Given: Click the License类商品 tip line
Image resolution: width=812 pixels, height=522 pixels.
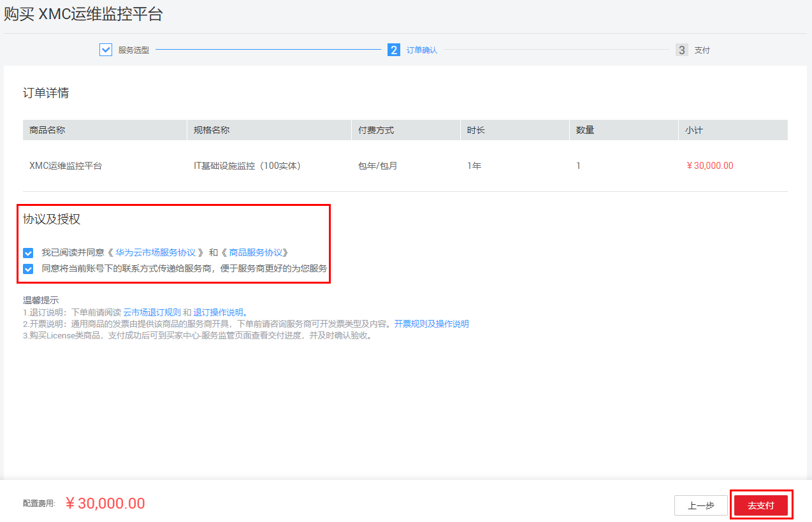Looking at the screenshot, I should coord(198,335).
